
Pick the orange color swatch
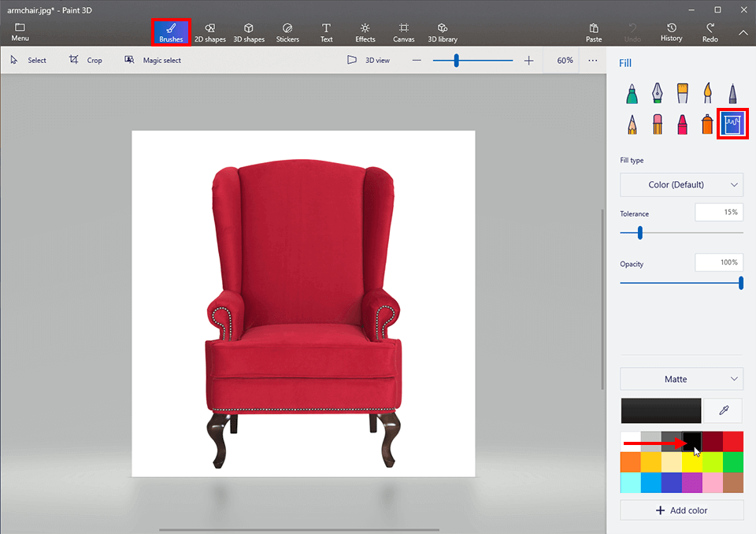tap(630, 462)
